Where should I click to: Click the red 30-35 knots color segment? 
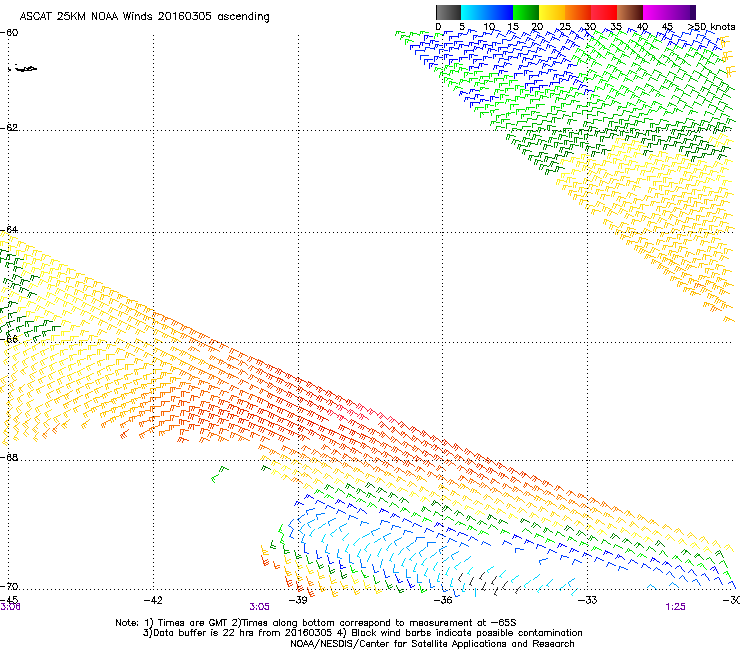pos(604,12)
